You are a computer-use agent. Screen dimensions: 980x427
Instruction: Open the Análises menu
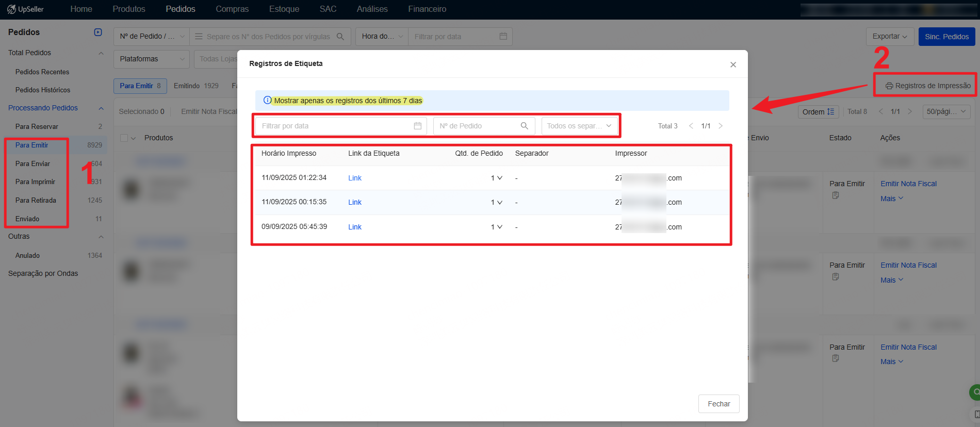click(372, 9)
